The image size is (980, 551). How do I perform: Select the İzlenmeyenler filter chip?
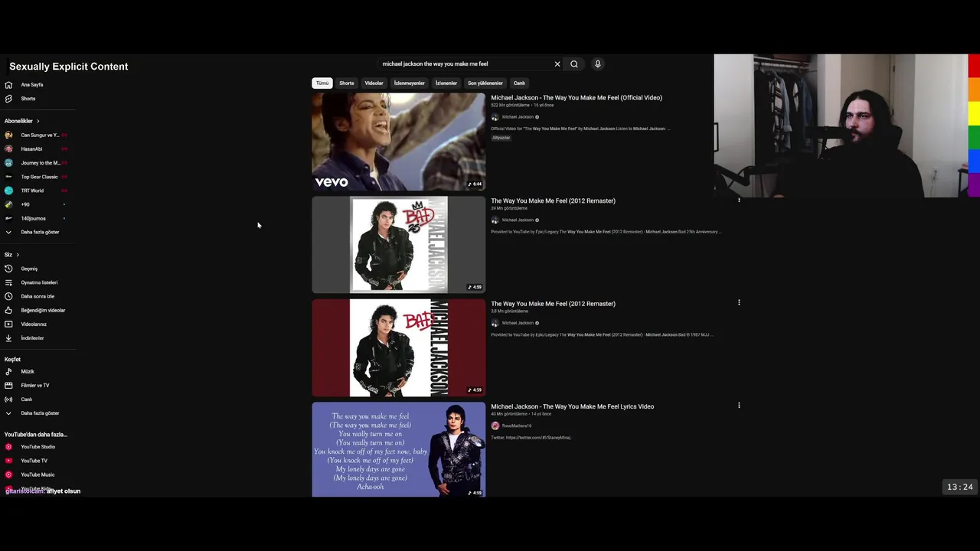pos(409,83)
